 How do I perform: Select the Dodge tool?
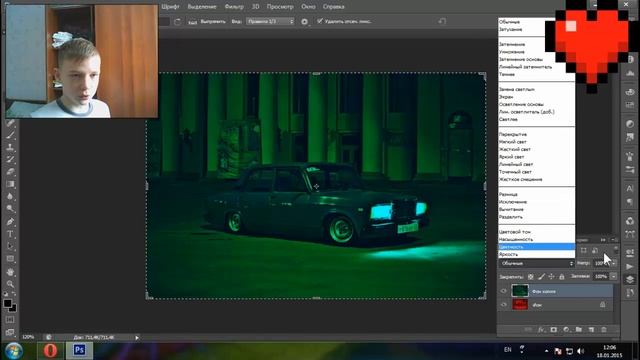pyautogui.click(x=10, y=209)
